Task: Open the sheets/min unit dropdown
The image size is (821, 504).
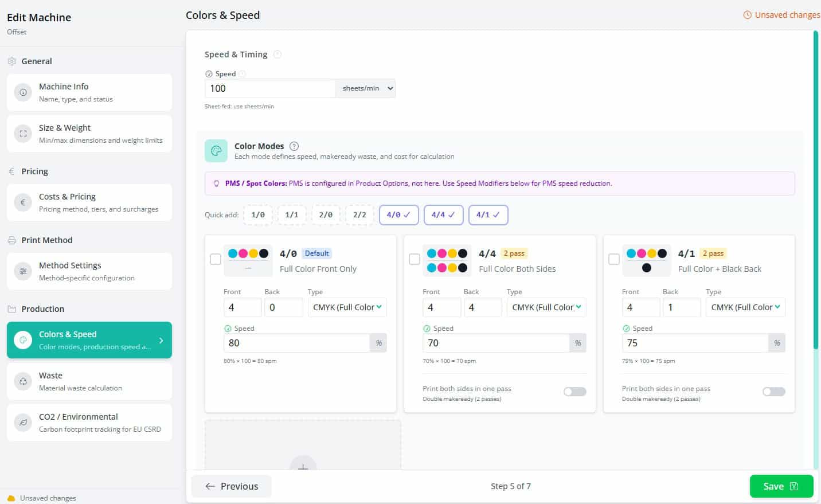Action: pos(365,88)
